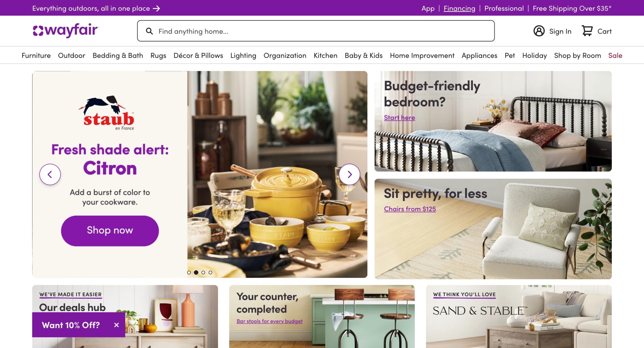644x348 pixels.
Task: Click the Shop now button
Action: (110, 230)
